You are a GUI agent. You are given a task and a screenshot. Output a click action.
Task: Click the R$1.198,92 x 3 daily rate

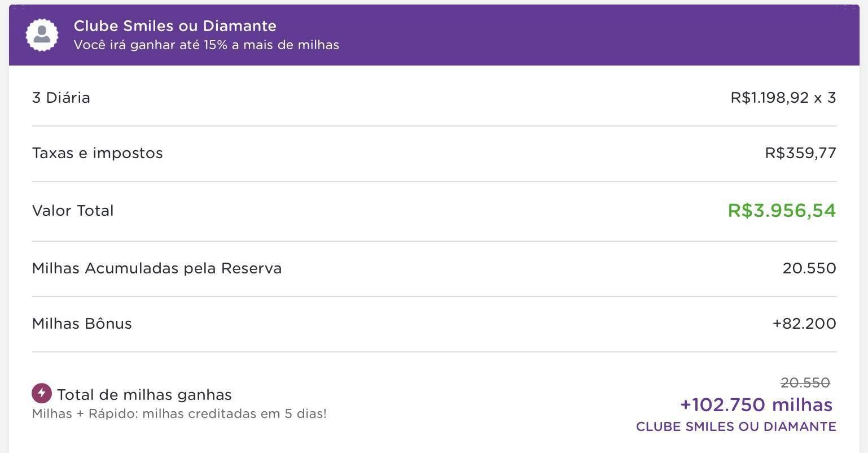click(783, 98)
